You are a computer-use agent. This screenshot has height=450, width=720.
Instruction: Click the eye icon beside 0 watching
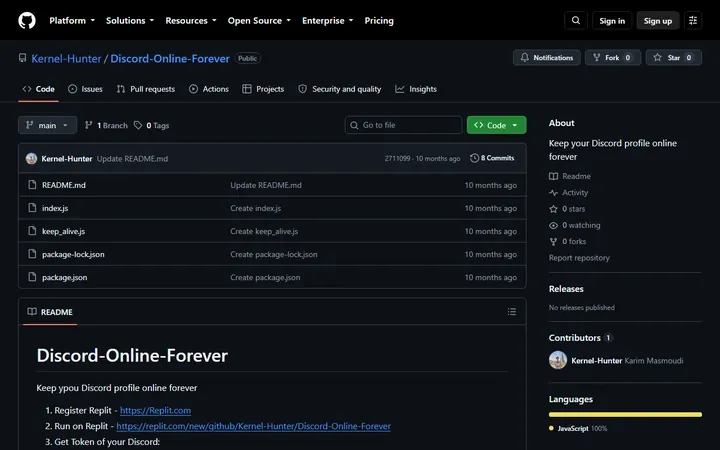coord(553,225)
